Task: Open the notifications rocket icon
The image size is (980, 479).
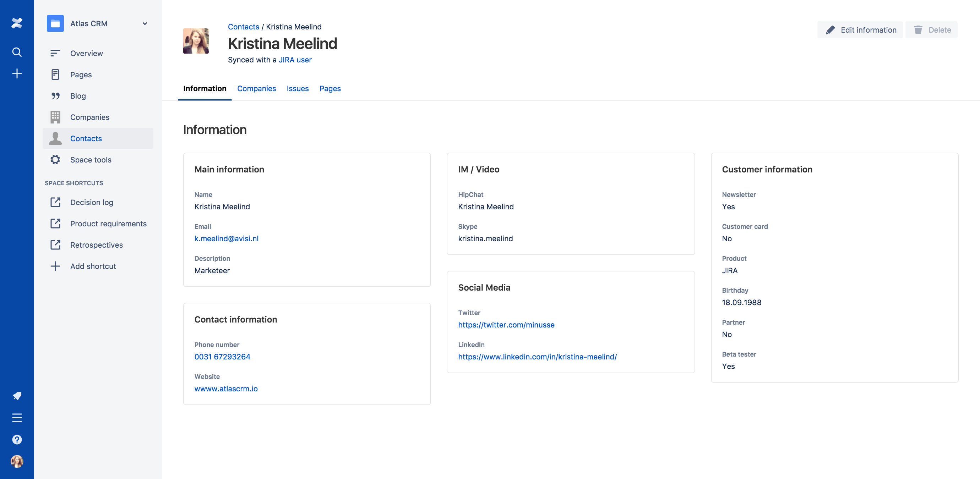Action: tap(17, 396)
